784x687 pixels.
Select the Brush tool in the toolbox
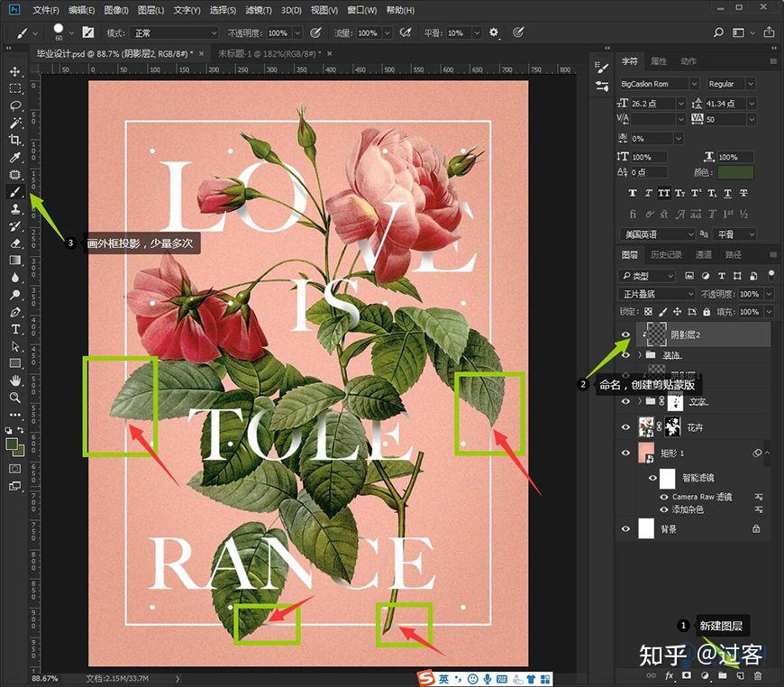point(15,192)
